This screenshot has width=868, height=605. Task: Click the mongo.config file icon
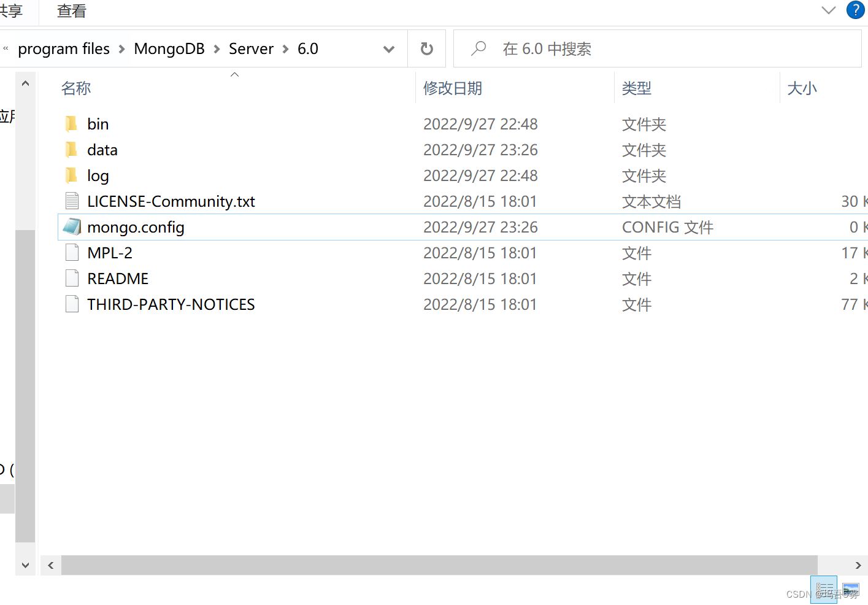[72, 227]
